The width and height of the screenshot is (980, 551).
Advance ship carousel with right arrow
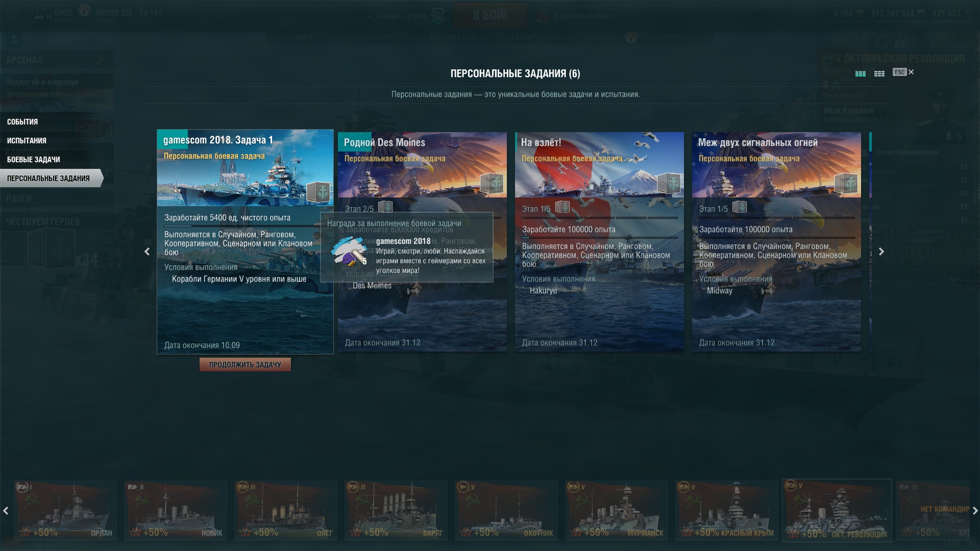975,510
